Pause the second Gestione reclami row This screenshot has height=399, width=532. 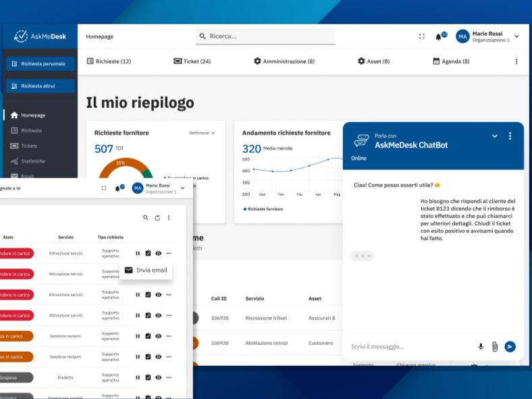pyautogui.click(x=138, y=357)
